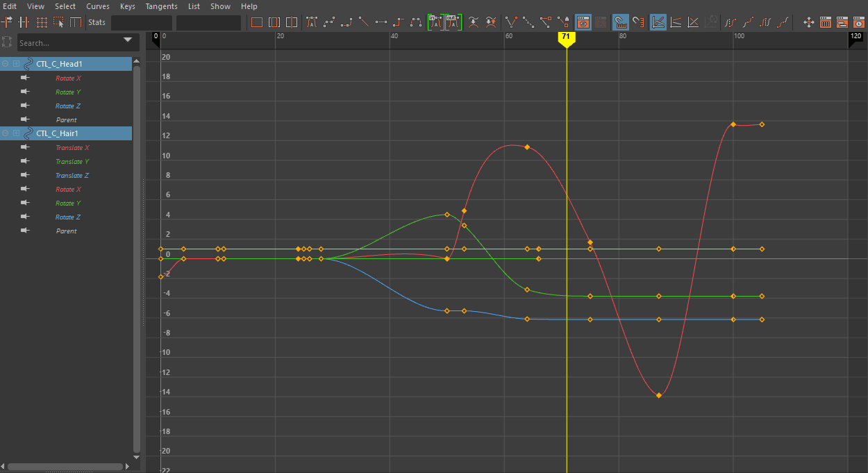This screenshot has width=868, height=473.
Task: Click the Frame All button
Action: [x=257, y=22]
